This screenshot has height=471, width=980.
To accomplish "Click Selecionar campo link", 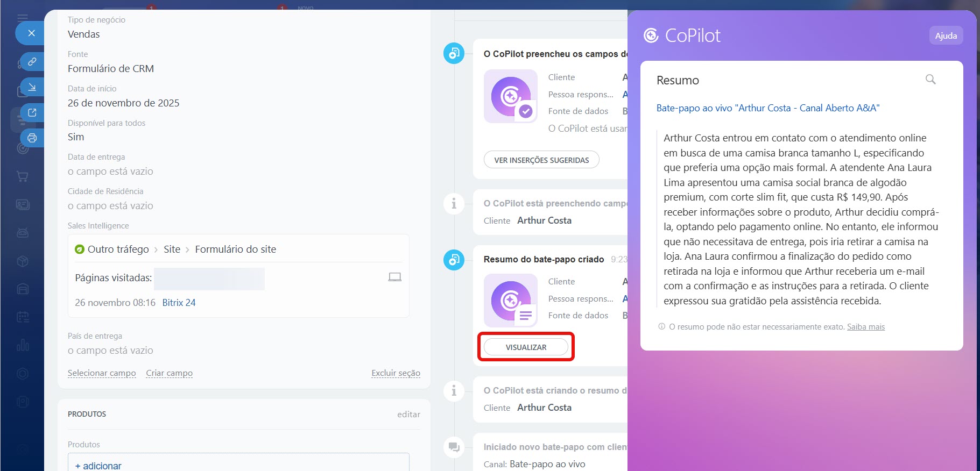I will pos(102,373).
